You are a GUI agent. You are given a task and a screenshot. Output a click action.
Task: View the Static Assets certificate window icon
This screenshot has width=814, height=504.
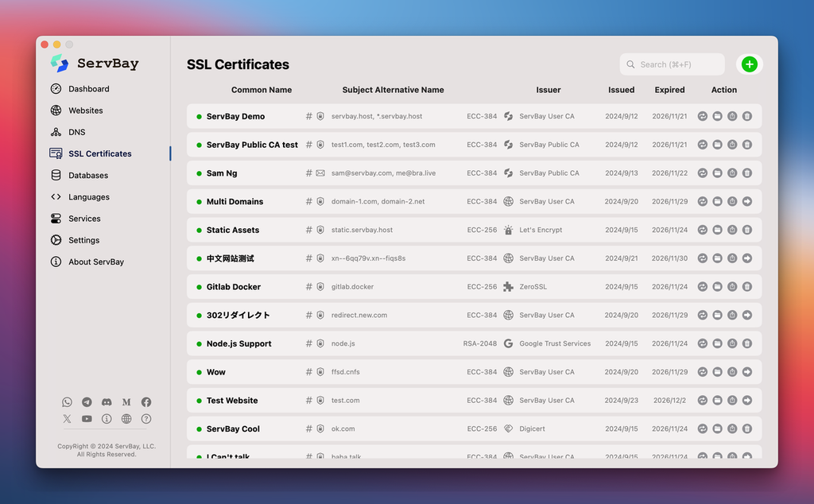[718, 230]
